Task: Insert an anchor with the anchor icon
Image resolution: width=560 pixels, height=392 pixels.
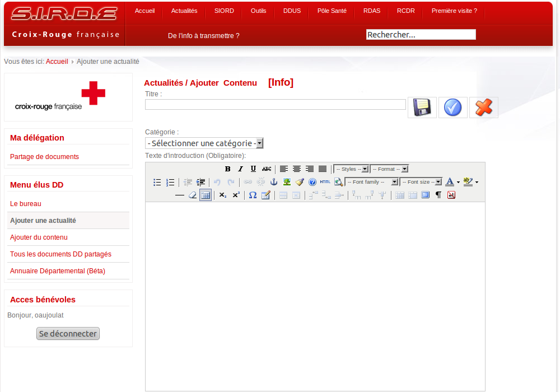Action: (274, 182)
